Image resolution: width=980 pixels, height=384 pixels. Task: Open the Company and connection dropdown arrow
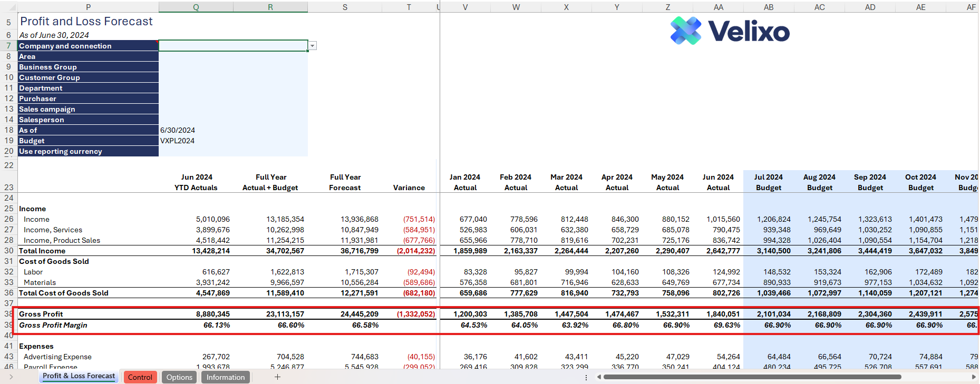pos(313,46)
